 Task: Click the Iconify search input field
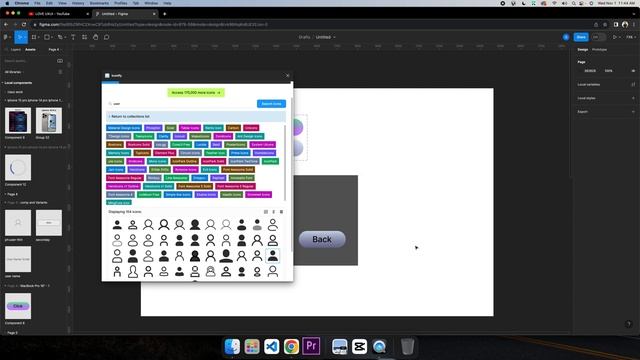pos(182,104)
